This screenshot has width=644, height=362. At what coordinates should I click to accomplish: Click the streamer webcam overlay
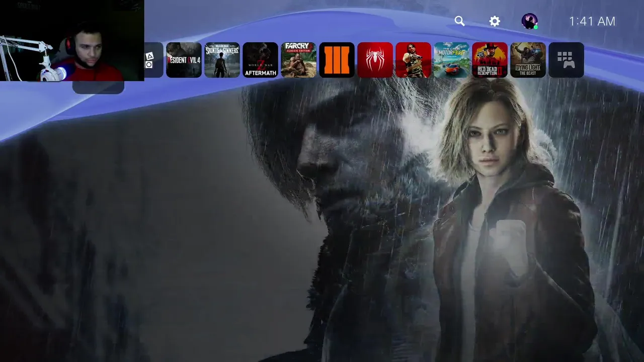72,40
